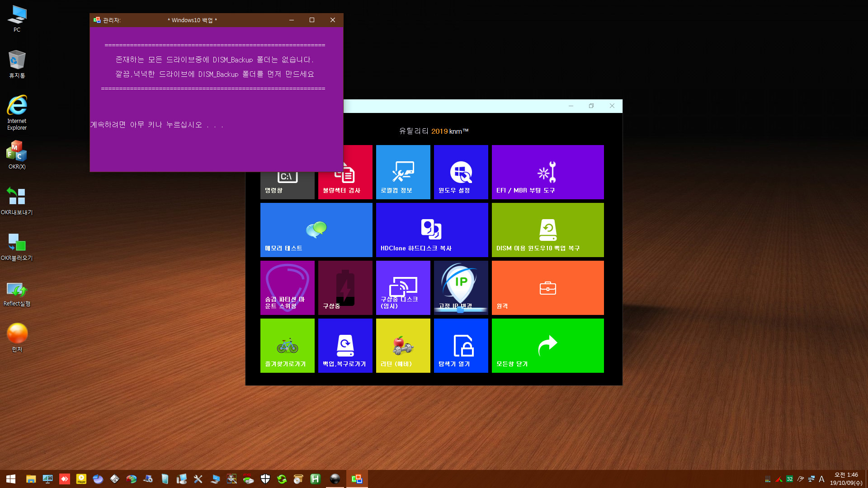Start the 메모리 테스트 tile

pyautogui.click(x=316, y=230)
